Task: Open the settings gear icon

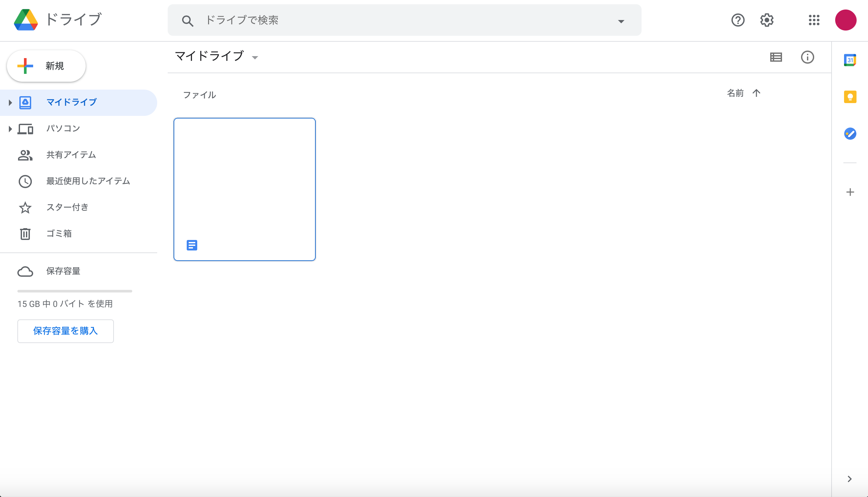Action: [x=767, y=20]
